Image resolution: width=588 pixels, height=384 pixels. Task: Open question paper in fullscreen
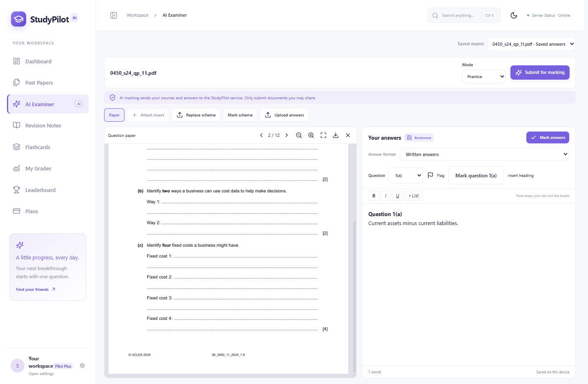(x=323, y=135)
